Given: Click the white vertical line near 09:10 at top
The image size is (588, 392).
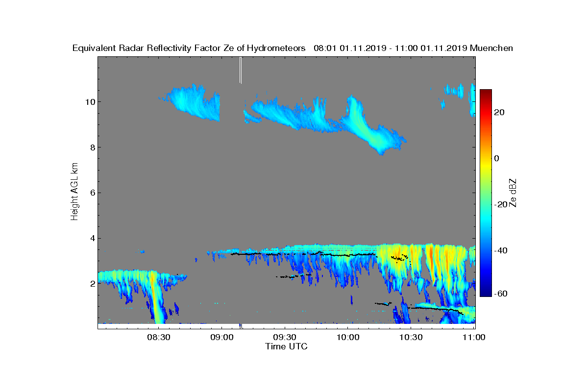Looking at the screenshot, I should 241,70.
